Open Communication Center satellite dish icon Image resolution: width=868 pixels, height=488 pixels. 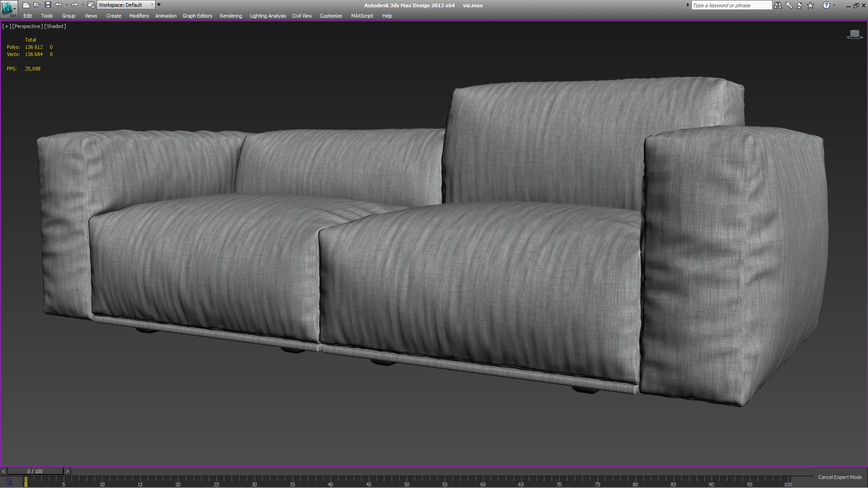pyautogui.click(x=800, y=5)
